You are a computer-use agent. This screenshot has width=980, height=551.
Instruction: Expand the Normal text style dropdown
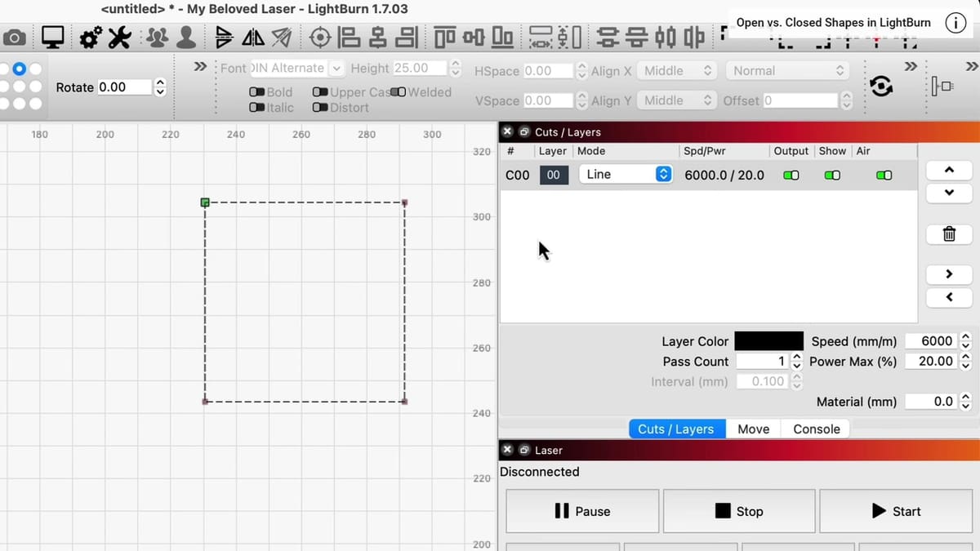(x=787, y=71)
